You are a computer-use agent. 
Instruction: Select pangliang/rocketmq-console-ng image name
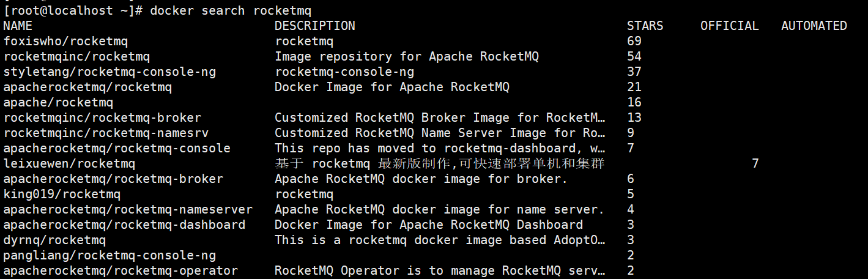(109, 255)
